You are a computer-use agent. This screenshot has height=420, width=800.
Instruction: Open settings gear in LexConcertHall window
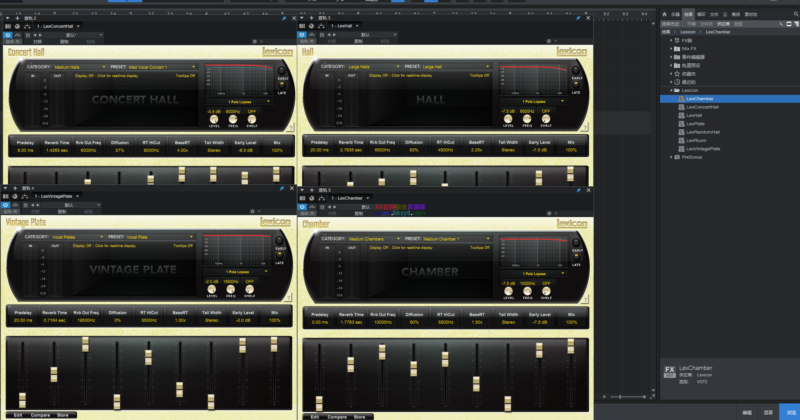(255, 41)
